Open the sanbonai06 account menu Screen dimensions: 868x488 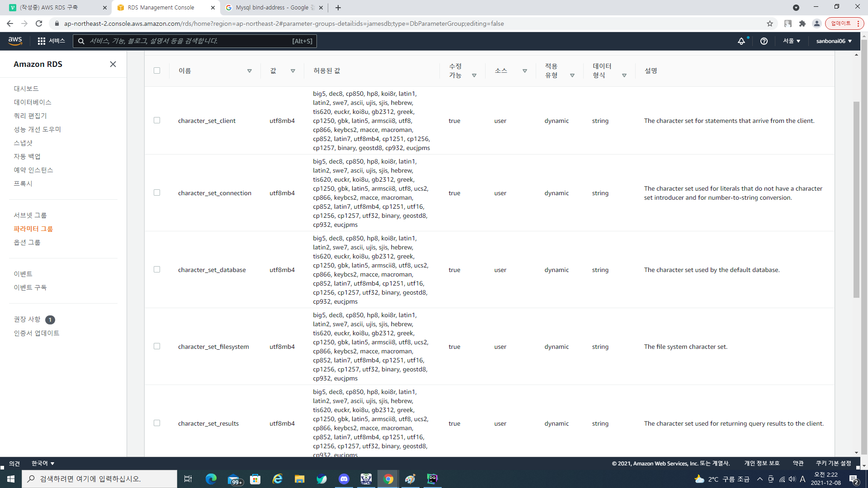(834, 41)
